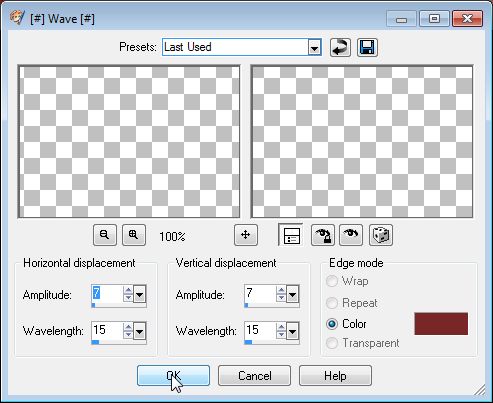The height and width of the screenshot is (403, 493).
Task: Click the proof eye icon
Action: [351, 235]
